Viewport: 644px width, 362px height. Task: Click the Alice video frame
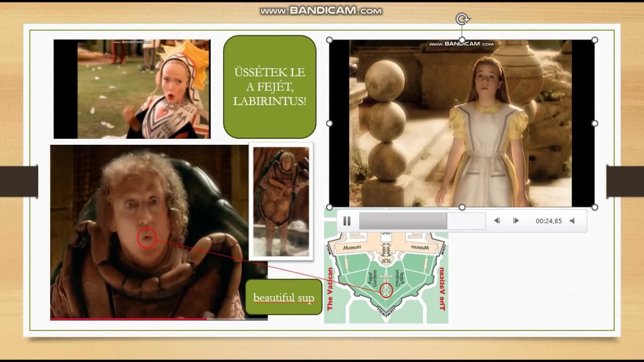(x=462, y=123)
